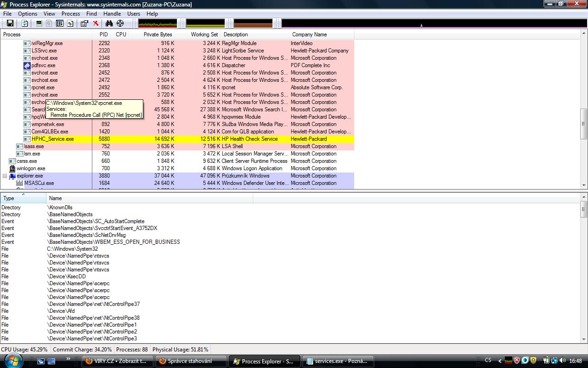
Task: Open the Handle menu
Action: (x=112, y=14)
